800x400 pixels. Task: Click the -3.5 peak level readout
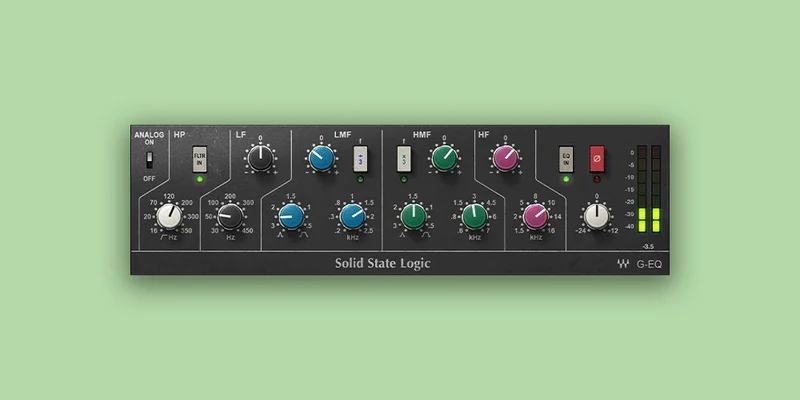pos(648,246)
